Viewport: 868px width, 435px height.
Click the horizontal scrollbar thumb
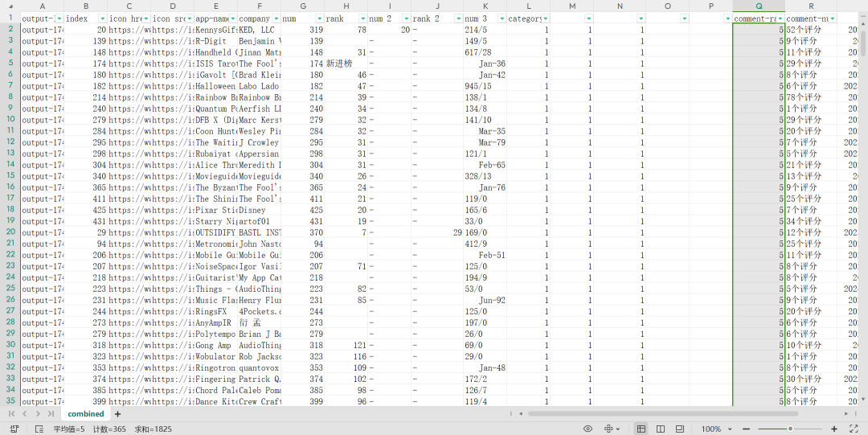662,413
